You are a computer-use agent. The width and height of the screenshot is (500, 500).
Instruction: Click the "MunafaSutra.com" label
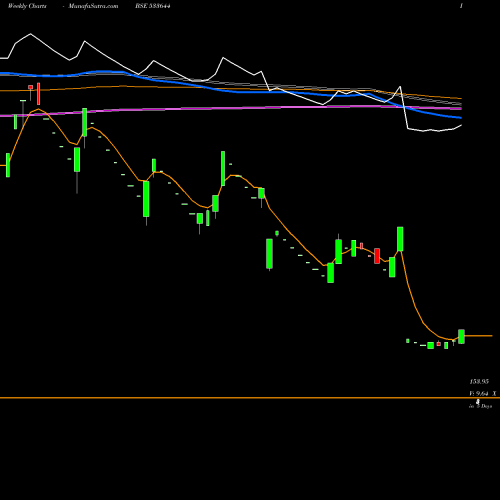point(93,6)
